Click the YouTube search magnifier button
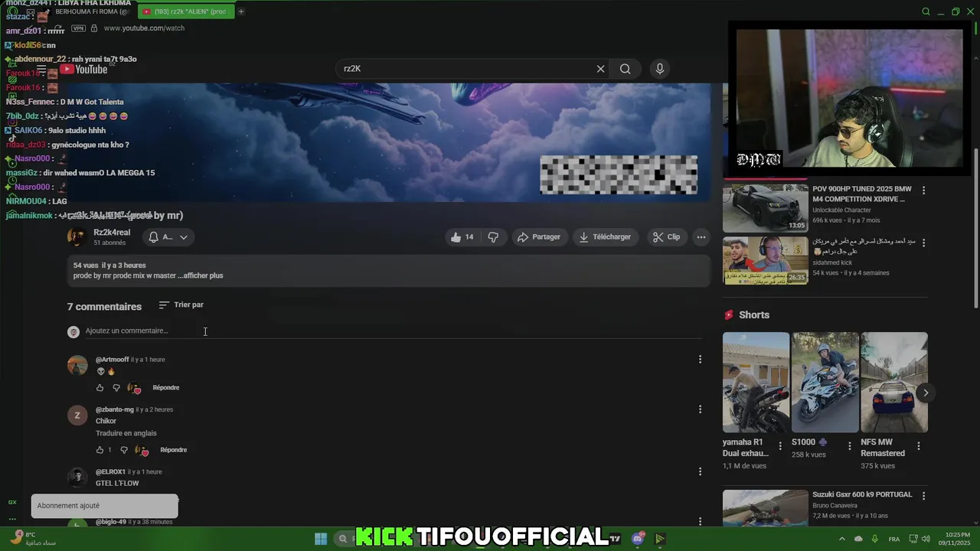Screen dimensions: 980x551 tap(626, 69)
